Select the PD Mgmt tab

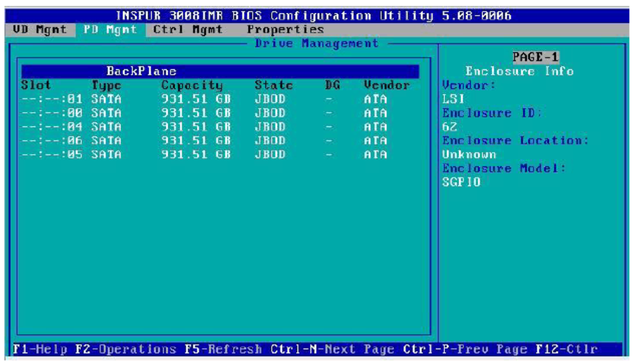(x=109, y=30)
